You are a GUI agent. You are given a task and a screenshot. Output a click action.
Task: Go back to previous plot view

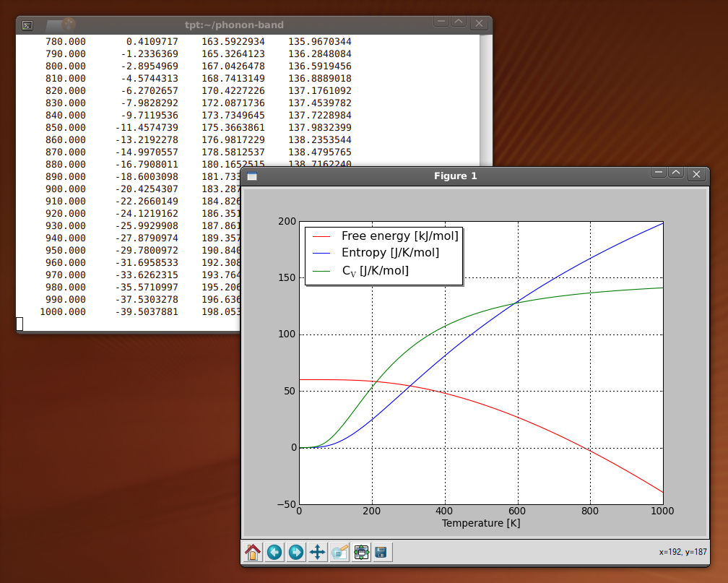[x=274, y=553]
